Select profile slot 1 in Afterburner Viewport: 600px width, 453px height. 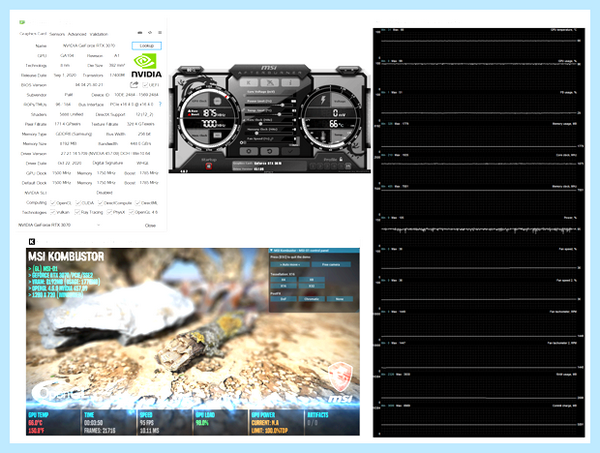pos(313,166)
